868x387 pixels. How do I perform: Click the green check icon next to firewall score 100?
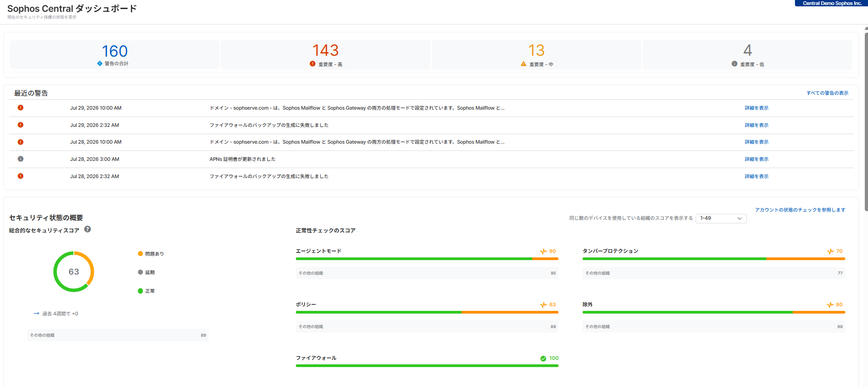click(x=543, y=358)
